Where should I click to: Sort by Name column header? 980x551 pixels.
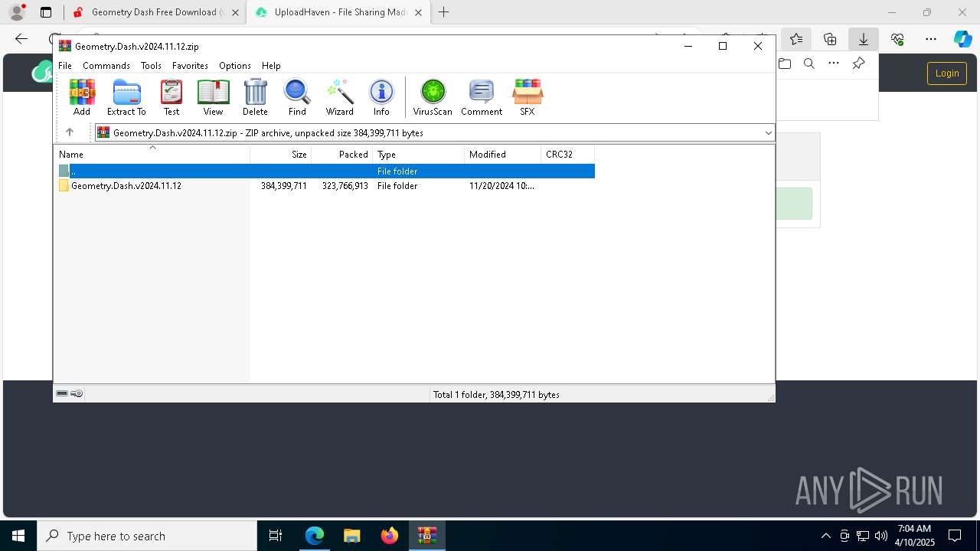[x=152, y=155]
